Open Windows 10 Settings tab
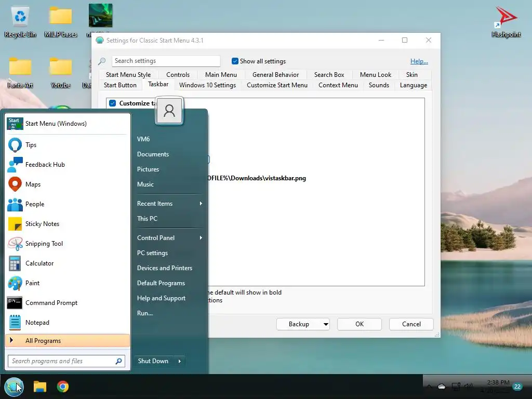This screenshot has width=532, height=399. [x=207, y=85]
